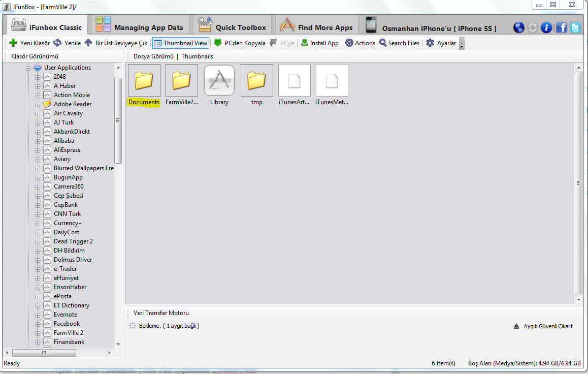Click the Dosya Görümü header label

pos(153,56)
